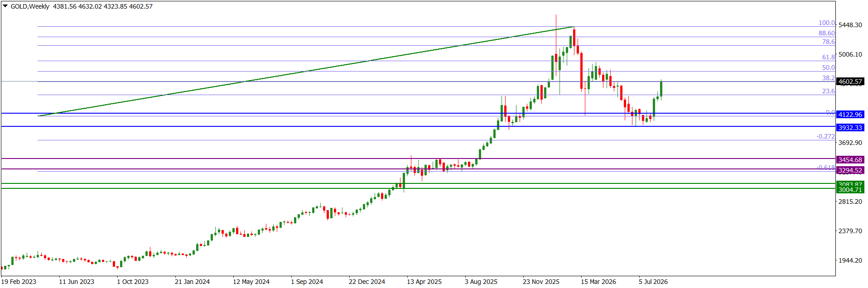Viewport: 868px width, 288px height.
Task: Click the 2379.70 price axis value
Action: tap(850, 231)
